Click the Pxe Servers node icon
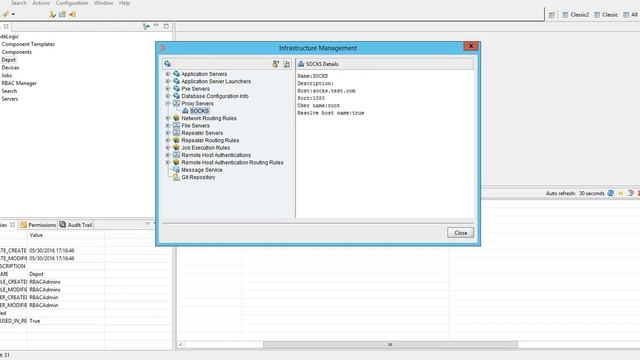Viewport: 640px width, 360px height. coord(176,89)
